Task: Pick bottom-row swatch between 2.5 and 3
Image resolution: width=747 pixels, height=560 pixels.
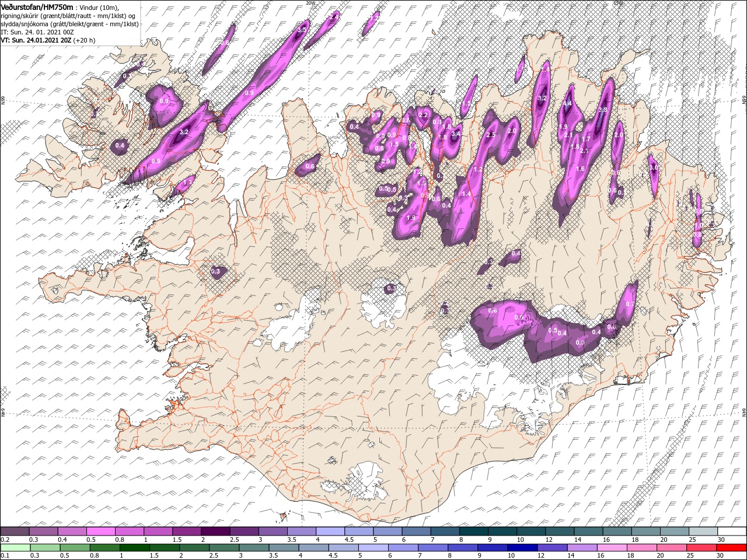Action: [x=224, y=548]
